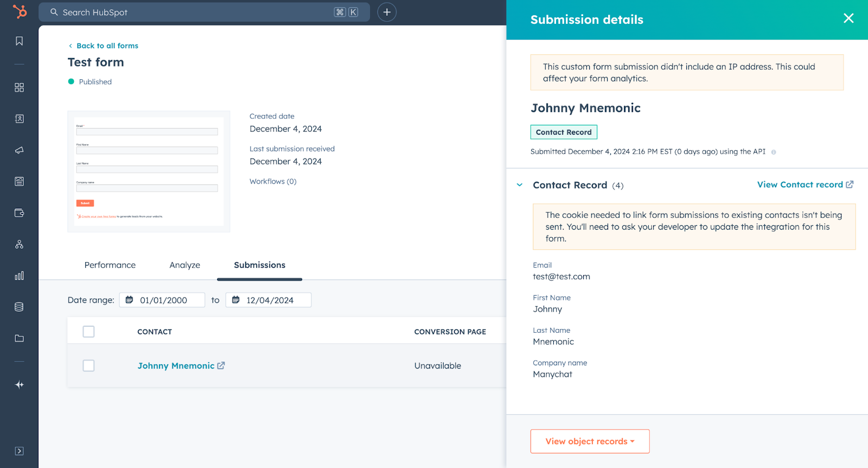This screenshot has width=868, height=468.
Task: Open the start date picker 01/01/2000
Action: [162, 300]
